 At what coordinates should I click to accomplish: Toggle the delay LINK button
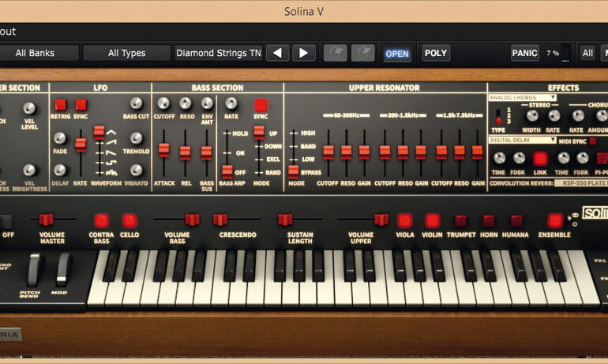[540, 159]
